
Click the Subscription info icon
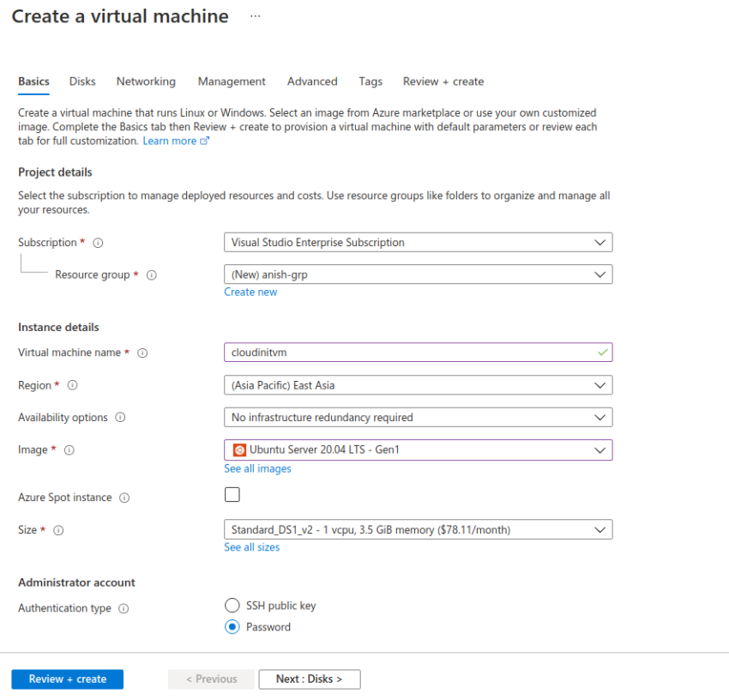point(98,242)
